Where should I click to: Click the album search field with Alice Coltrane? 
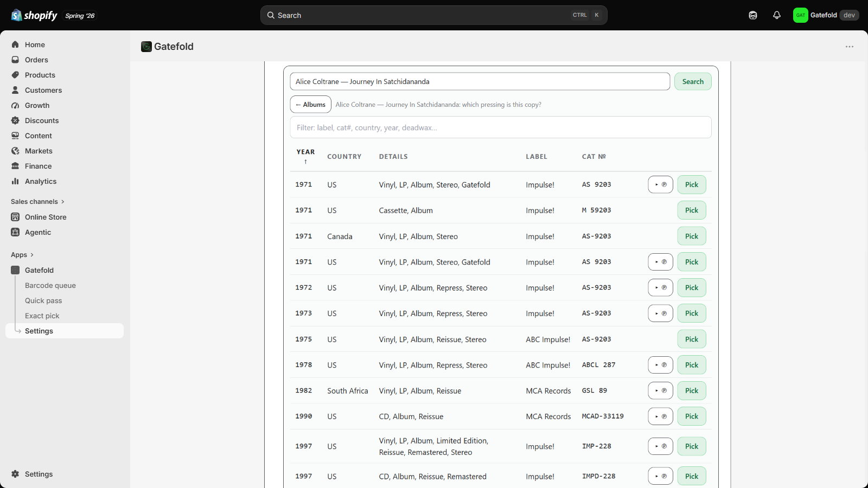coord(480,81)
